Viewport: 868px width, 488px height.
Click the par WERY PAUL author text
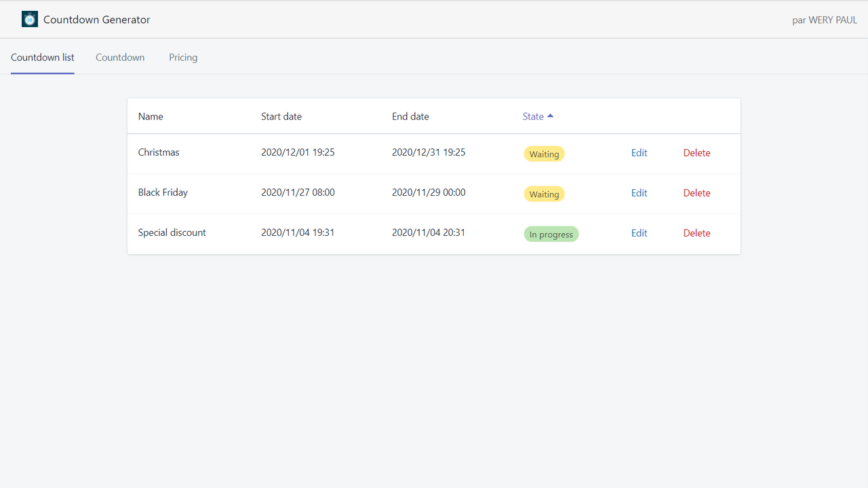825,20
